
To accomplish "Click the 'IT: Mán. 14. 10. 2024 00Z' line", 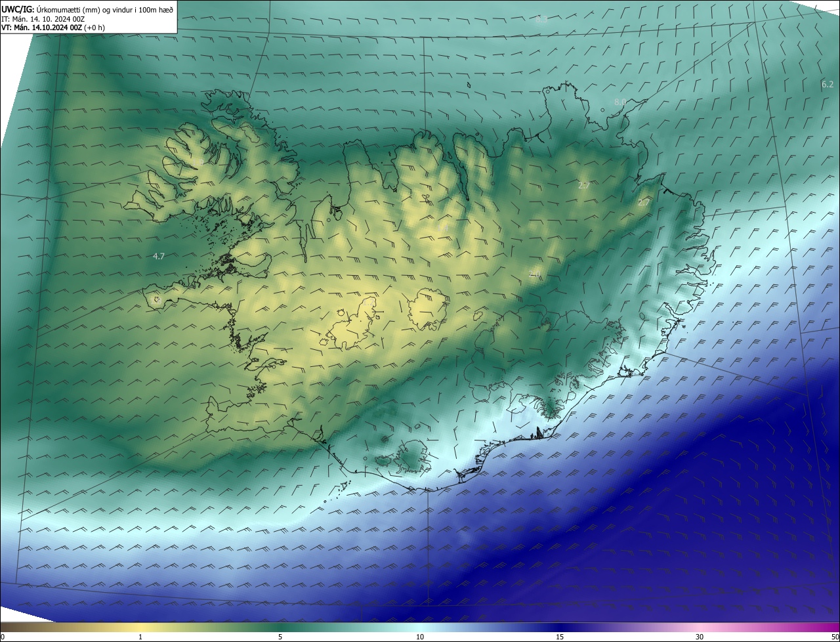I will point(43,18).
